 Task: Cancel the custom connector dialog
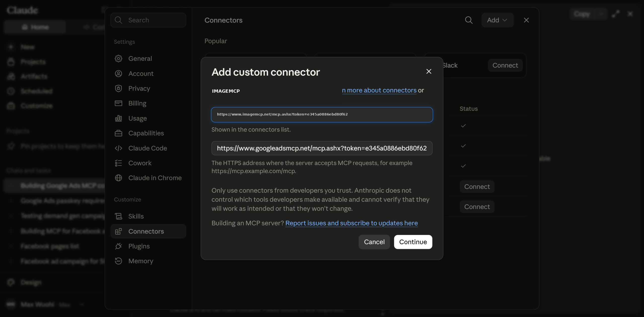tap(374, 242)
